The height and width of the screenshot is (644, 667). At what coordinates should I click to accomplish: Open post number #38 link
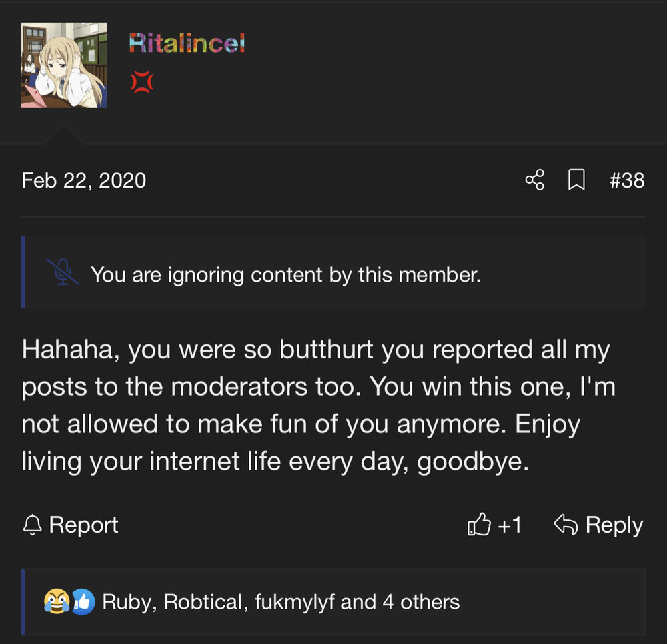point(627,180)
